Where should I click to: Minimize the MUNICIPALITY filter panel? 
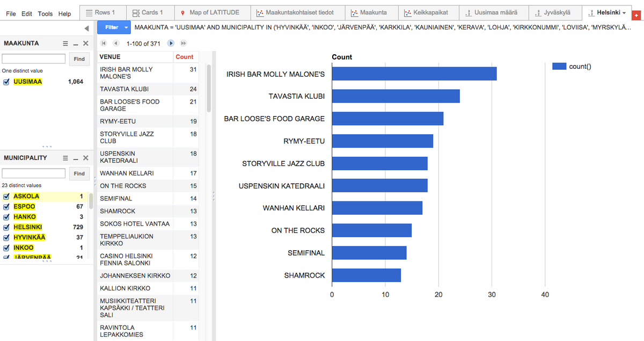coord(76,158)
